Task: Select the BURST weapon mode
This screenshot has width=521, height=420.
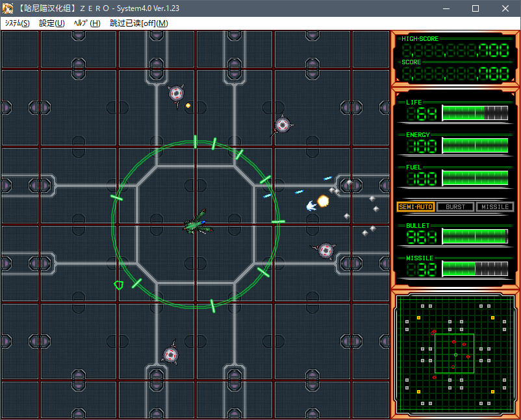Action: click(455, 207)
